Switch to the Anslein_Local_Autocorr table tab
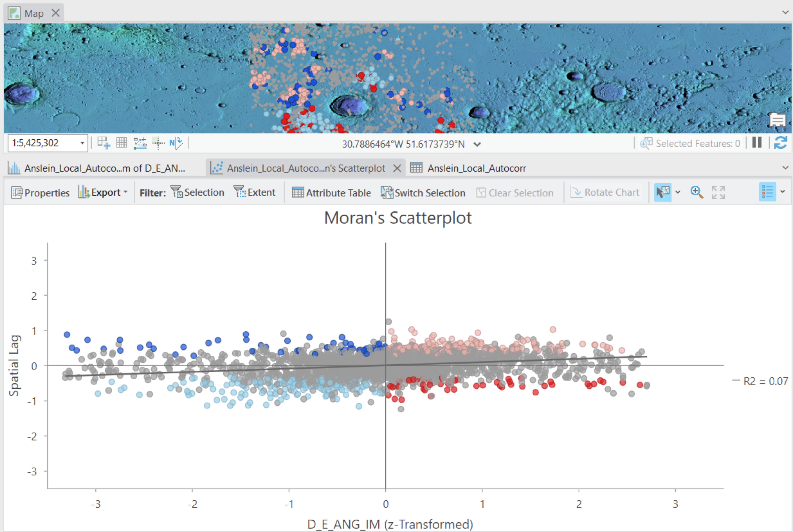This screenshot has width=793, height=532. tap(468, 168)
